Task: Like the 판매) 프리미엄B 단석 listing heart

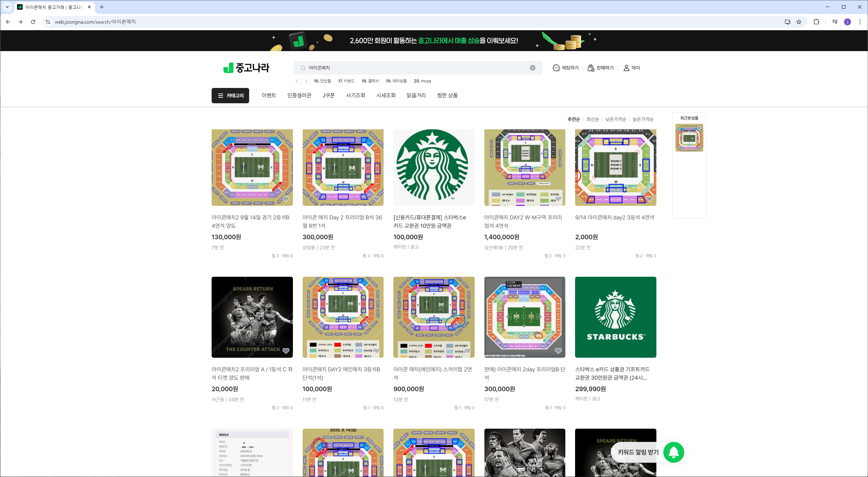Action: (x=558, y=351)
